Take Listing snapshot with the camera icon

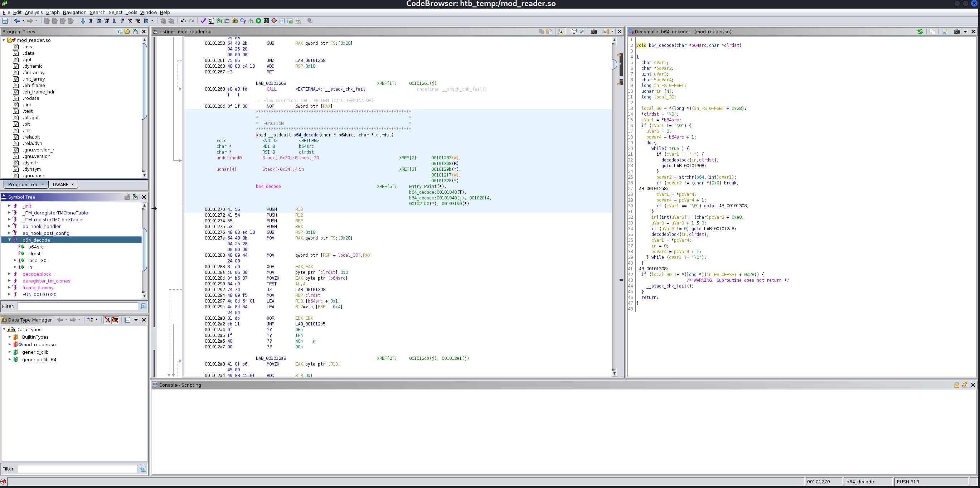coord(593,32)
